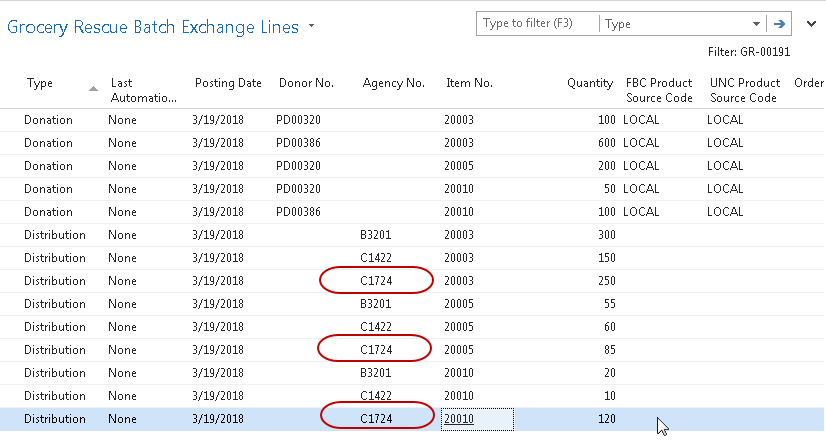Expand the page title dropdown arrow

click(312, 26)
